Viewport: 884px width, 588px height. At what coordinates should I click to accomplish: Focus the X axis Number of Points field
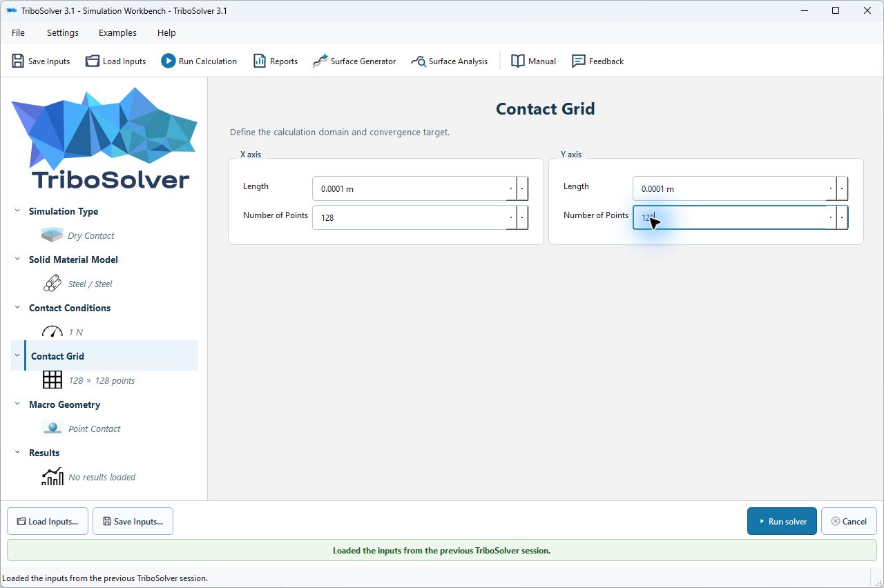pos(420,217)
